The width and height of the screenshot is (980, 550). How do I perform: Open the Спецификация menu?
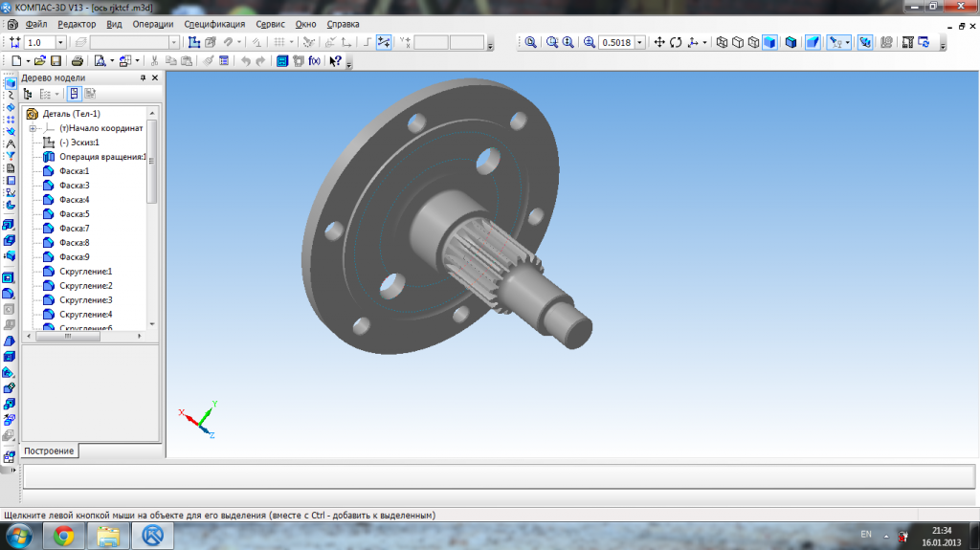214,24
